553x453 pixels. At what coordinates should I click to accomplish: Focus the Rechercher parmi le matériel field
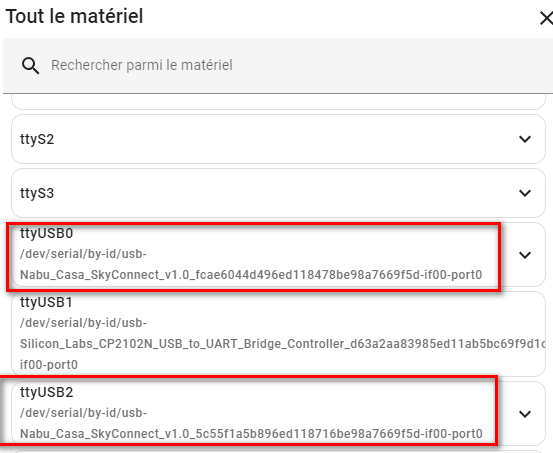point(278,66)
